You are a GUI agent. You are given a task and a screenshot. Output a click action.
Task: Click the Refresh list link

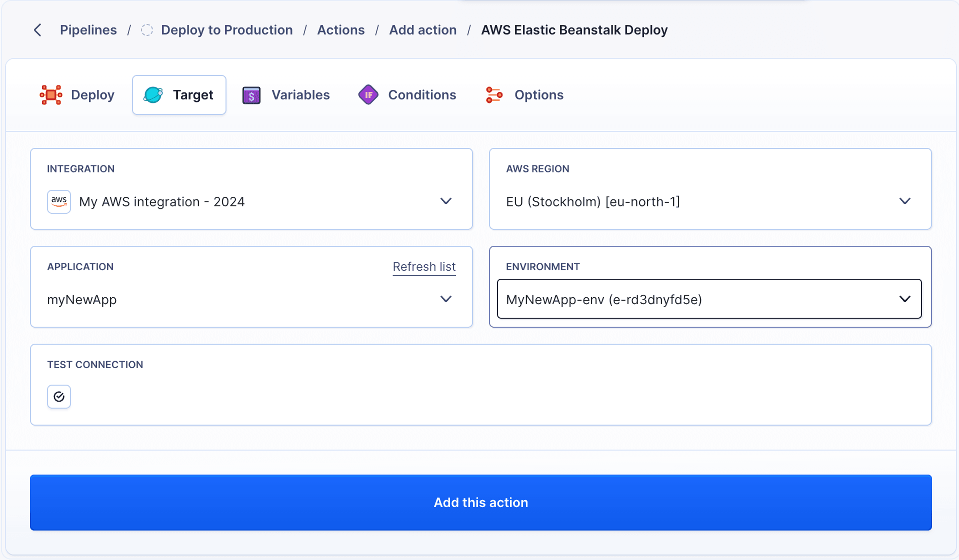click(x=424, y=267)
